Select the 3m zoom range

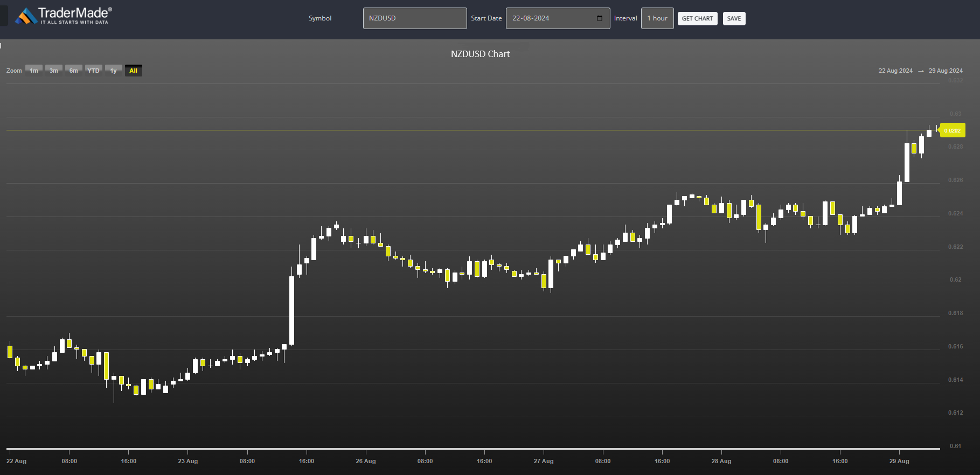[x=54, y=71]
